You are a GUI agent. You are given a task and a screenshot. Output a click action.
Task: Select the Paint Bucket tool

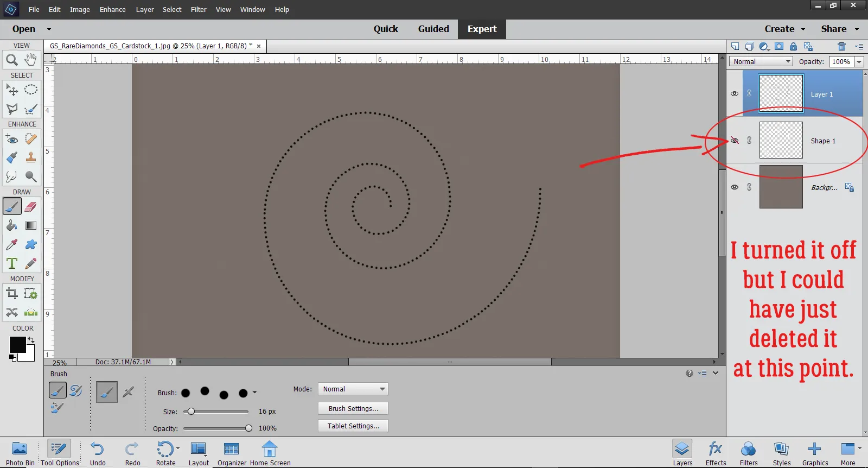[11, 226]
